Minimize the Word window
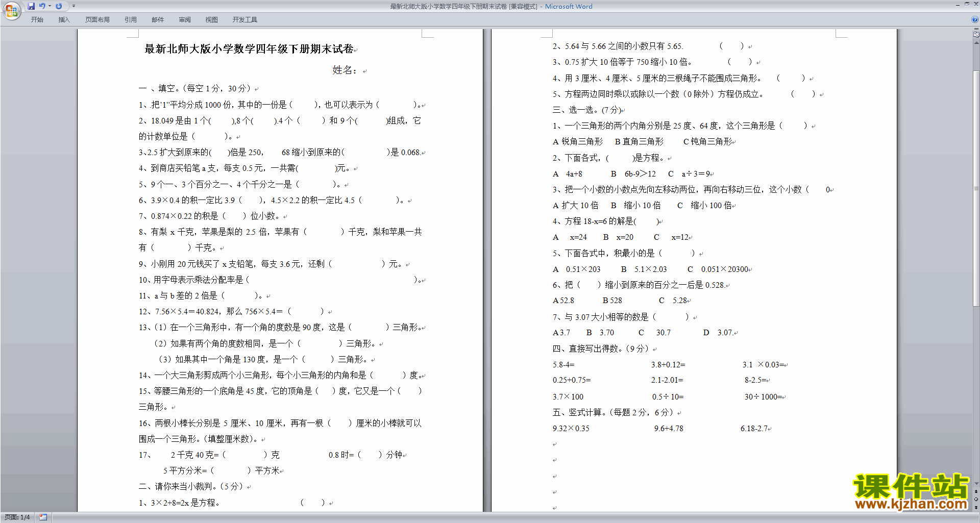This screenshot has width=980, height=523. click(x=958, y=5)
